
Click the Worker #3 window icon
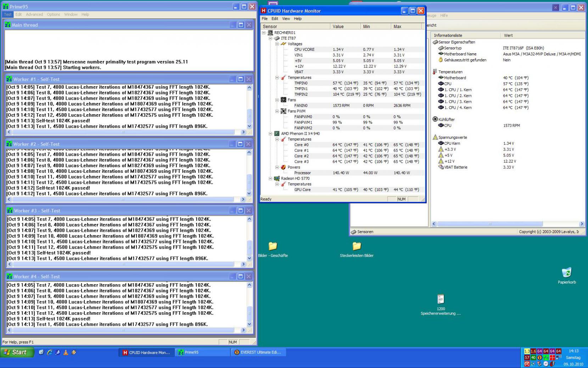10,210
